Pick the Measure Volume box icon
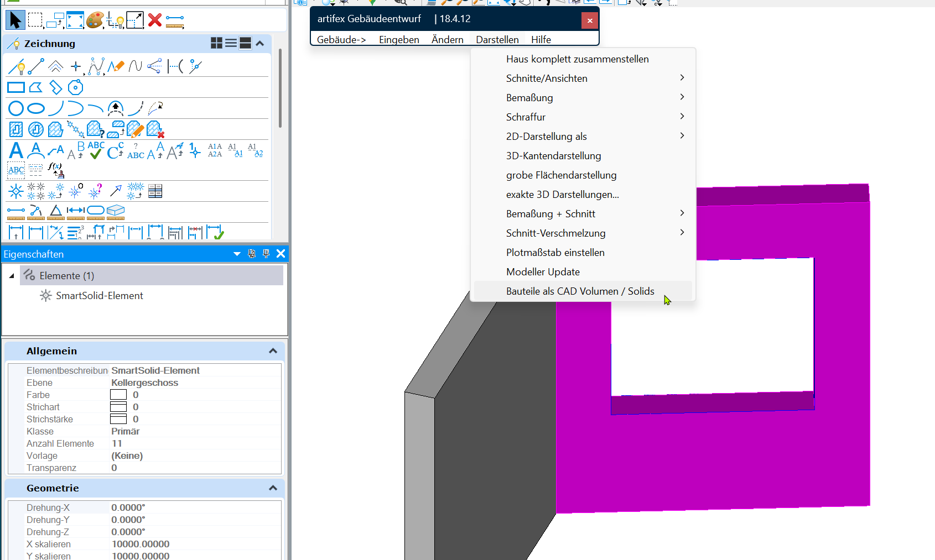Viewport: 935px width, 560px height. point(116,211)
